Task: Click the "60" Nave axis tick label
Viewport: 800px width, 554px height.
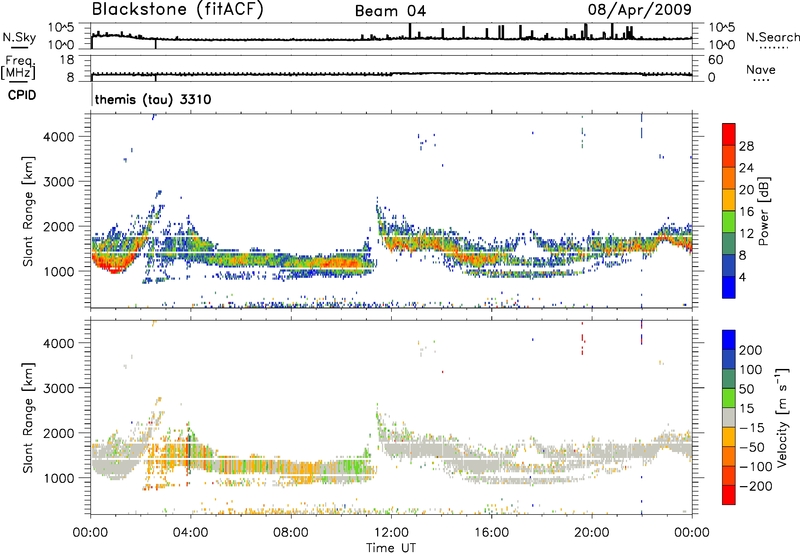Action: pyautogui.click(x=715, y=60)
